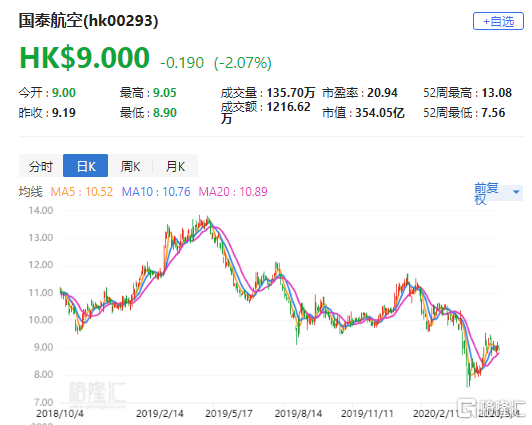Image resolution: width=532 pixels, height=425 pixels.
Task: Click the MA20 : 10.89 indicator label
Action: (233, 192)
